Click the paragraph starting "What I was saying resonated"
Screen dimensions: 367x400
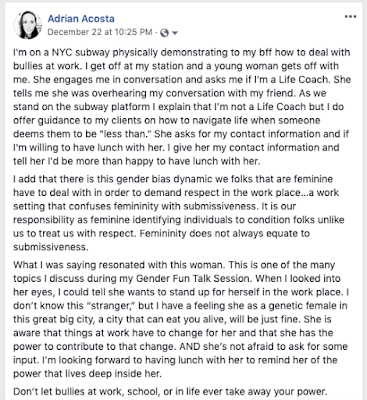[x=181, y=319]
